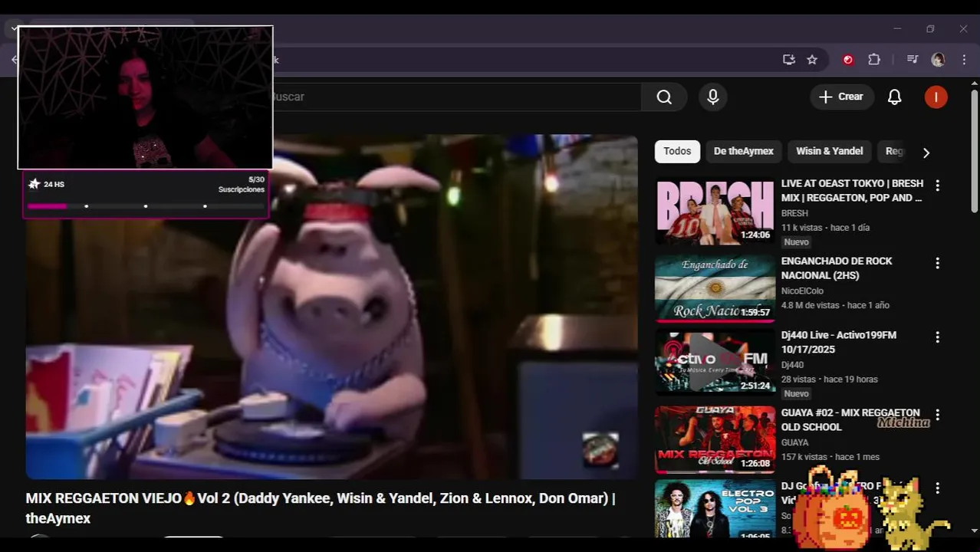This screenshot has height=552, width=980.
Task: Click the '4.8 M de vistas' text
Action: (x=811, y=305)
